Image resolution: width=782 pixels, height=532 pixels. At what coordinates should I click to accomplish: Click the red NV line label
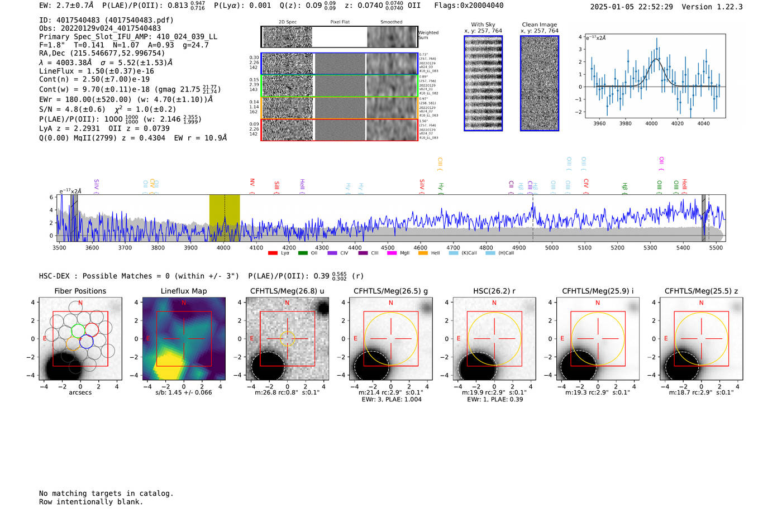252,185
